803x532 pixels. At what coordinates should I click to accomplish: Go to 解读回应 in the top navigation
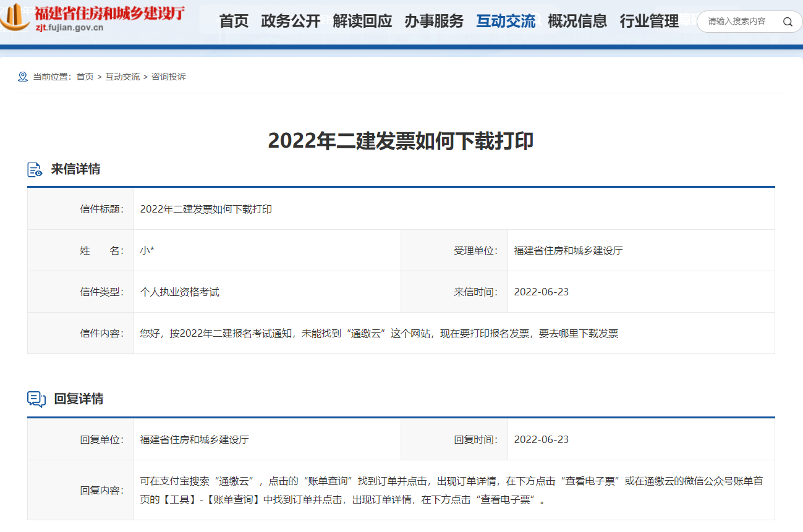click(362, 22)
